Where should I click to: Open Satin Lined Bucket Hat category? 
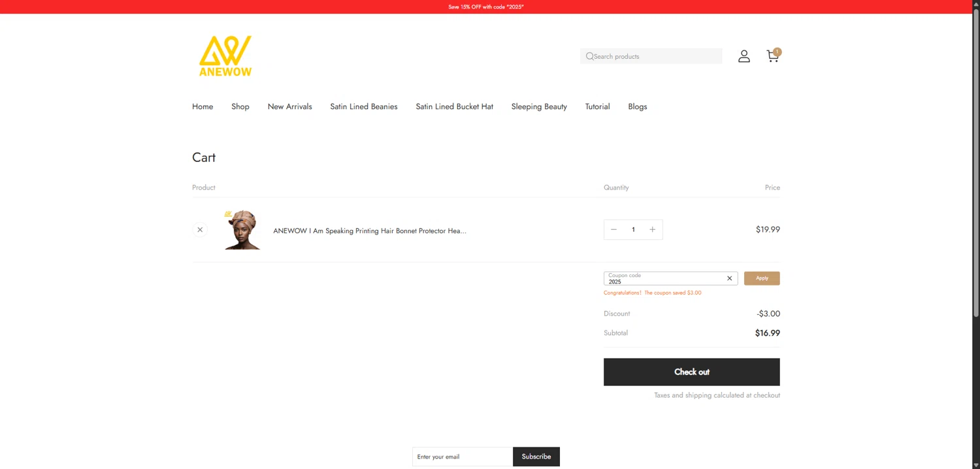(455, 106)
